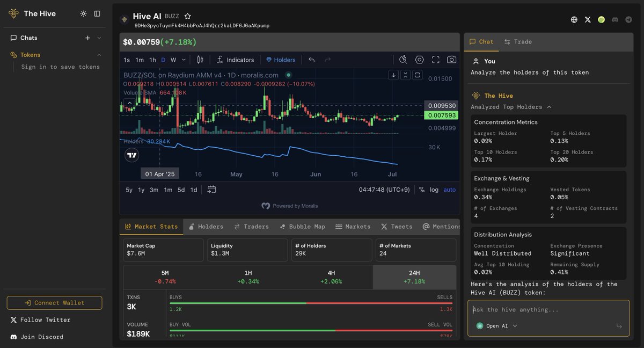Open the green CoinGecko-style circle icon
This screenshot has height=348, width=644.
pos(602,19)
